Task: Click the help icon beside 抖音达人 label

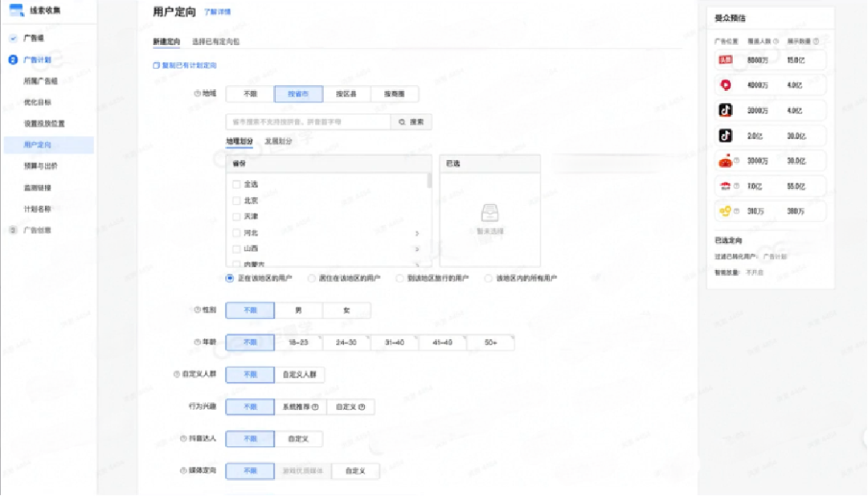Action: click(184, 438)
